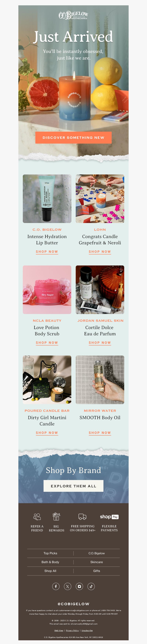The image size is (147, 644).
Task: Open the Facebook social icon
Action: coord(56,586)
